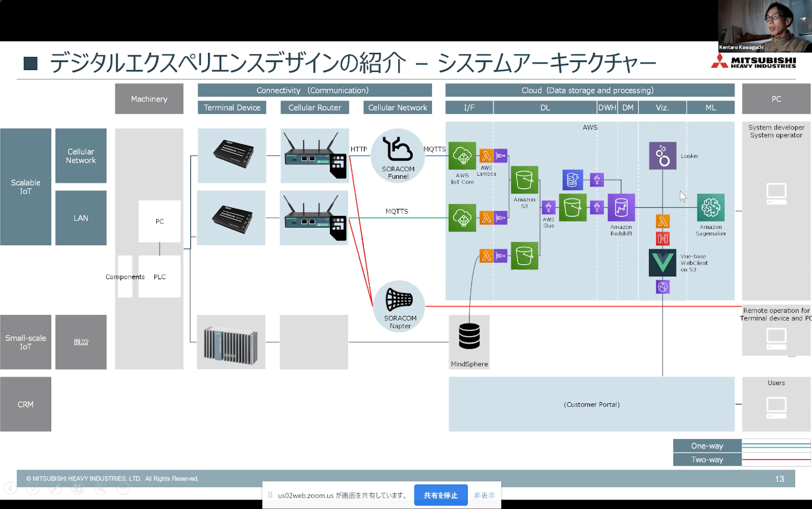Click the Cellular Router header
This screenshot has height=509, width=812.
315,108
